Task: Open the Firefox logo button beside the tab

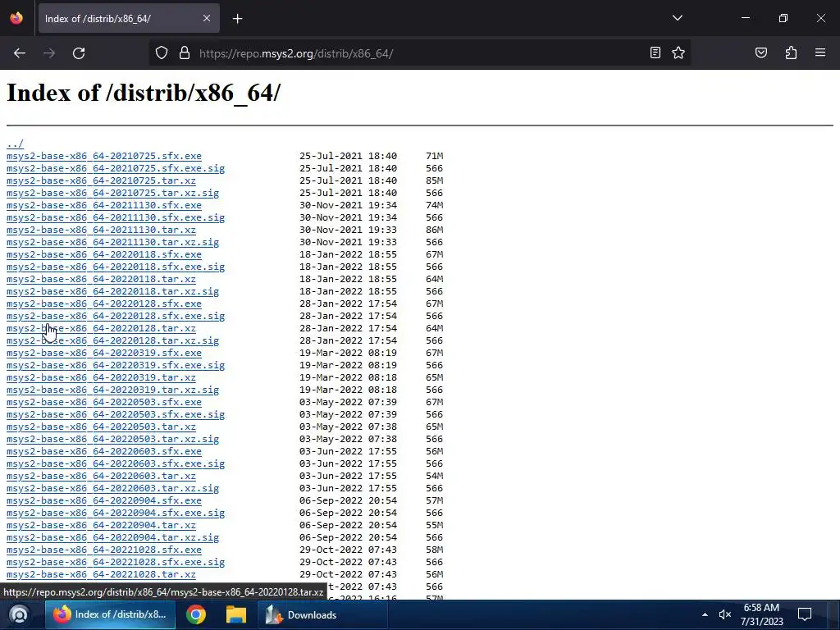Action: tap(16, 18)
